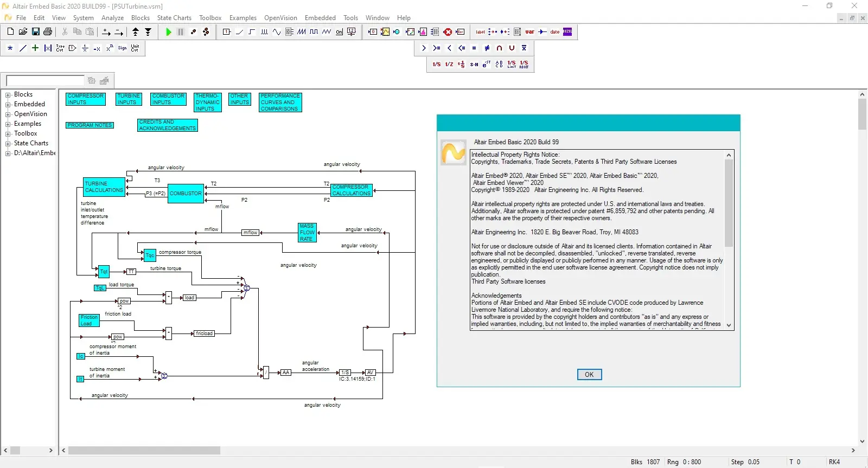The image size is (868, 468).
Task: Insert the Unit Convert block
Action: (x=135, y=48)
